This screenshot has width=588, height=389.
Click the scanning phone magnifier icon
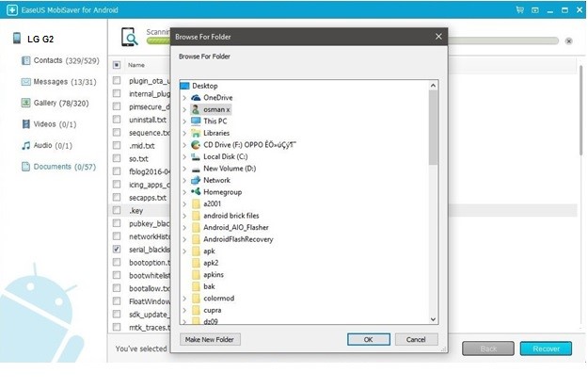tap(130, 37)
